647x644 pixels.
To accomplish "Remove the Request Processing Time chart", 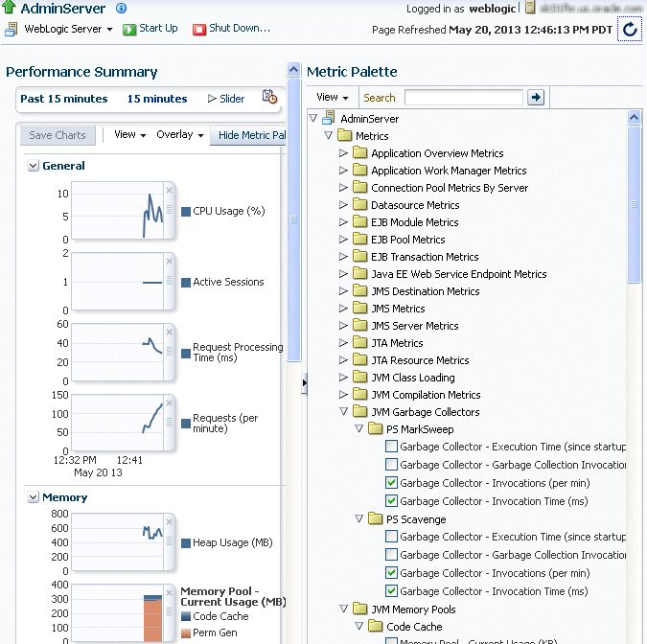I will [169, 333].
